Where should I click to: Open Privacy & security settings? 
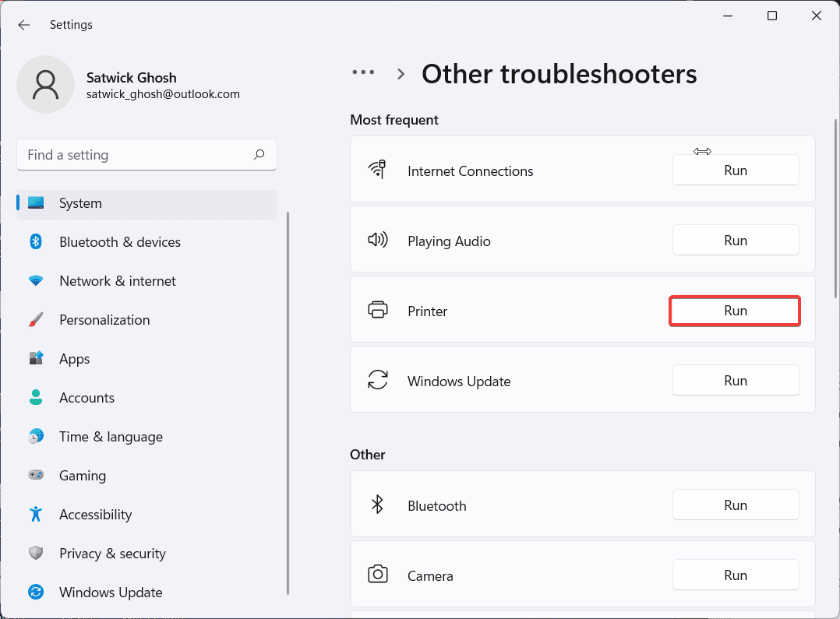146,553
